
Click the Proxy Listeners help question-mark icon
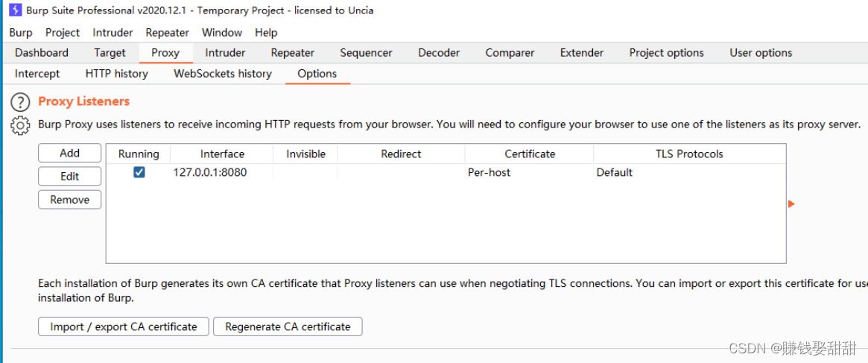click(x=20, y=103)
